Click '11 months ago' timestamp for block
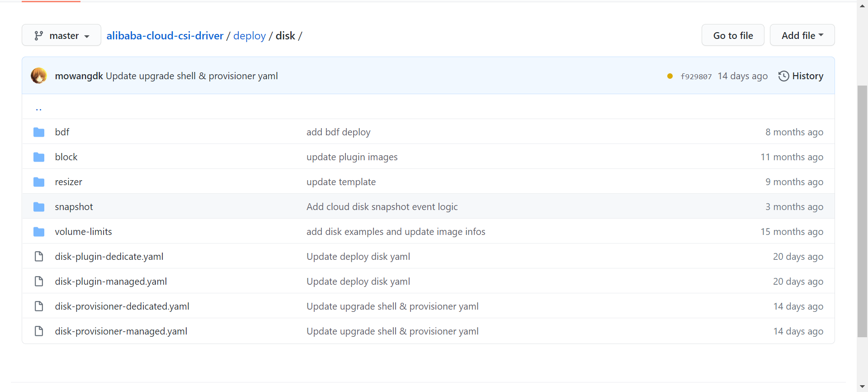The image size is (868, 392). click(792, 157)
